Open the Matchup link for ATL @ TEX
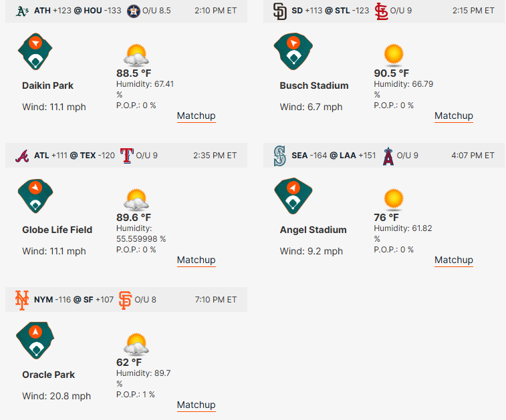The height and width of the screenshot is (420, 506). tap(196, 260)
